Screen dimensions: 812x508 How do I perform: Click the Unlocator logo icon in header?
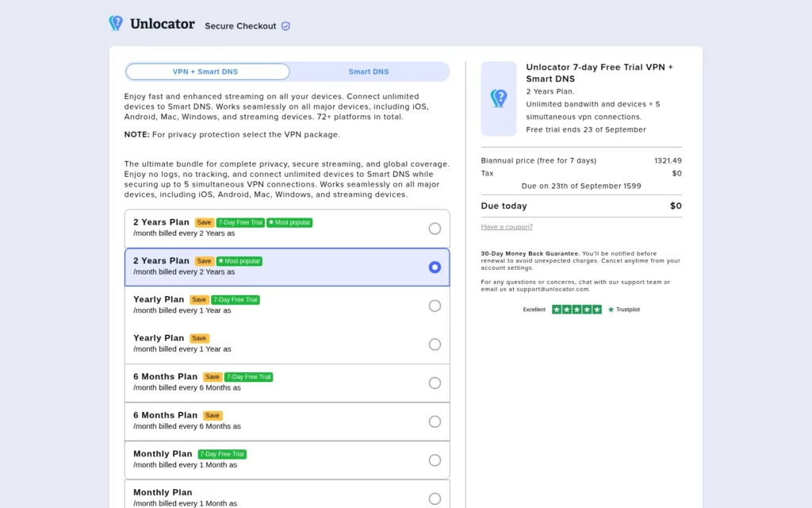point(116,23)
